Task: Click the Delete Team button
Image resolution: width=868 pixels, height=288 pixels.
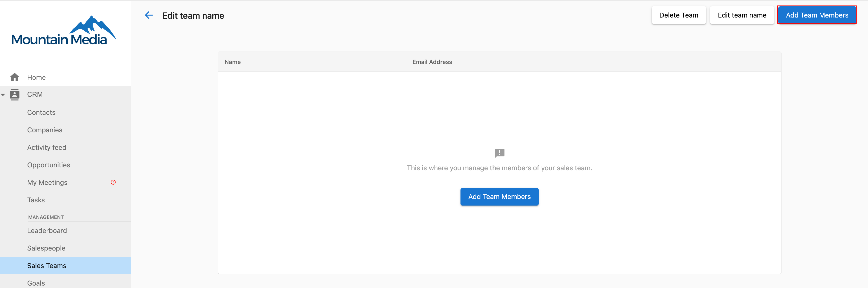Action: tap(679, 15)
